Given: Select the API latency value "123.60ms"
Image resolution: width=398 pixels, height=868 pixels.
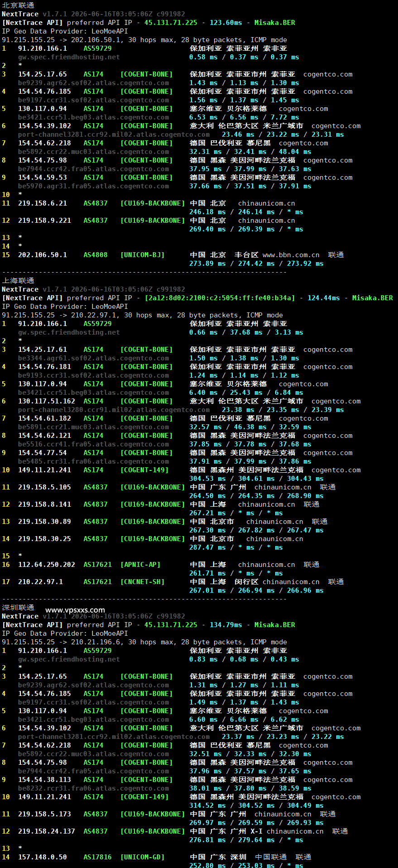Looking at the screenshot, I should 225,23.
